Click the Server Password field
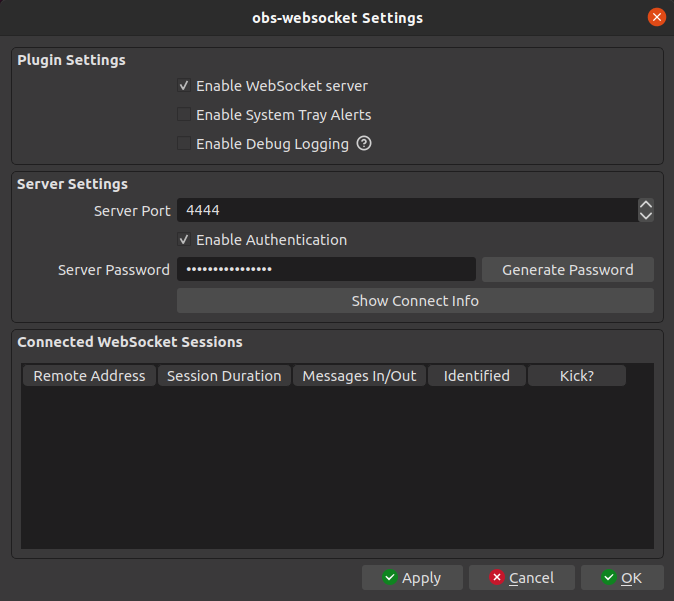This screenshot has height=601, width=674. click(x=326, y=269)
